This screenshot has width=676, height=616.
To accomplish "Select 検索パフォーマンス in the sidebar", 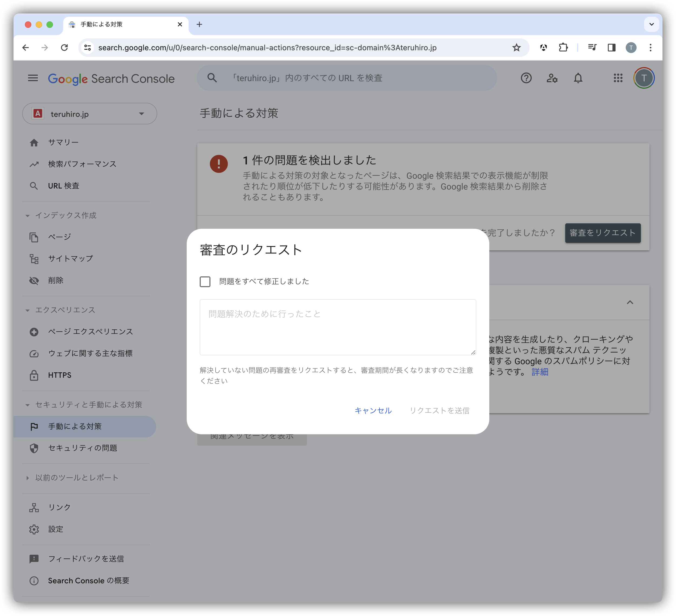I will click(x=82, y=164).
